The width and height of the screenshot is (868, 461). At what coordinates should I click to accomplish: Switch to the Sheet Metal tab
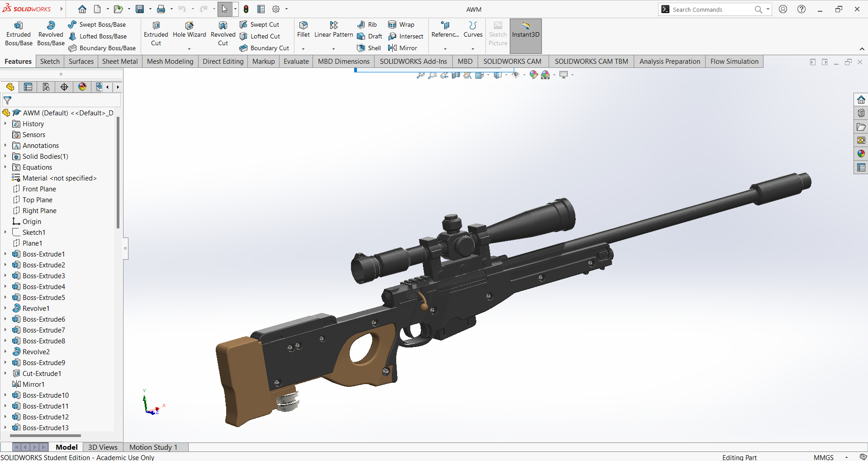tap(120, 62)
